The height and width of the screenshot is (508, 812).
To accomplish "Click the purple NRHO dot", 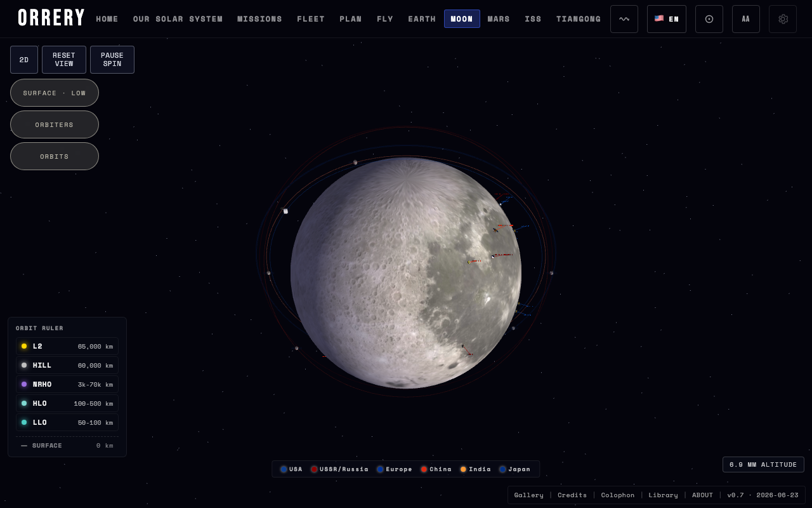I will [24, 384].
